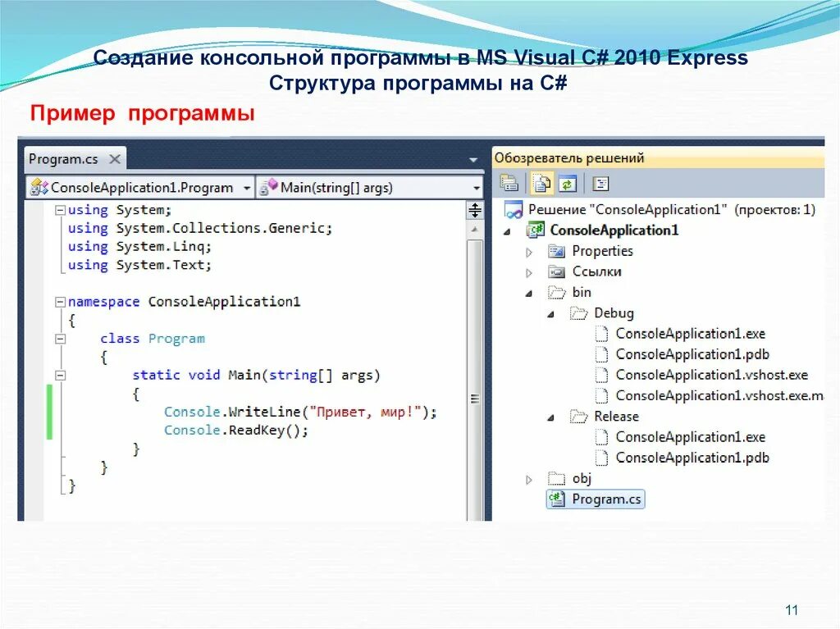Click the Release folder icon
The image size is (840, 629).
click(578, 417)
